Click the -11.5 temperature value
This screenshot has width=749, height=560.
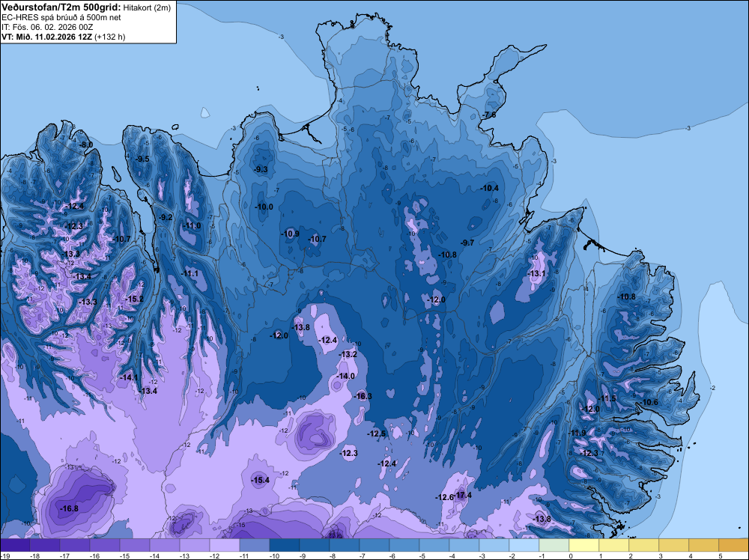[x=607, y=398]
